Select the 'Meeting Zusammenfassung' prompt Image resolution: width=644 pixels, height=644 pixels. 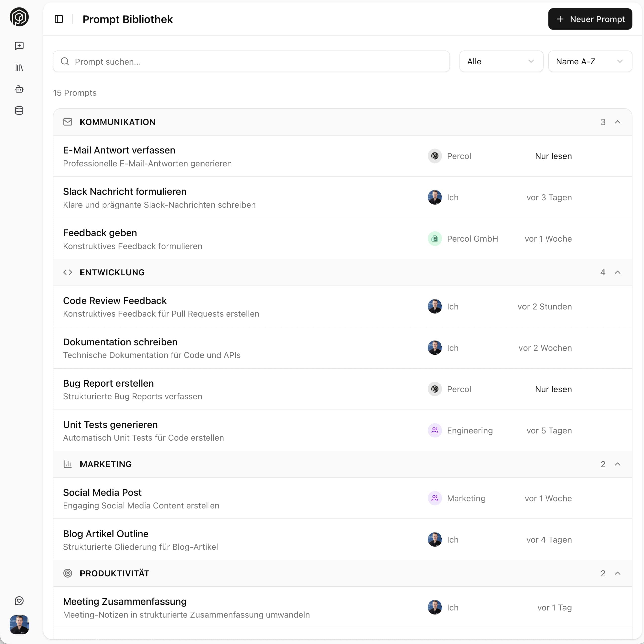tap(125, 601)
